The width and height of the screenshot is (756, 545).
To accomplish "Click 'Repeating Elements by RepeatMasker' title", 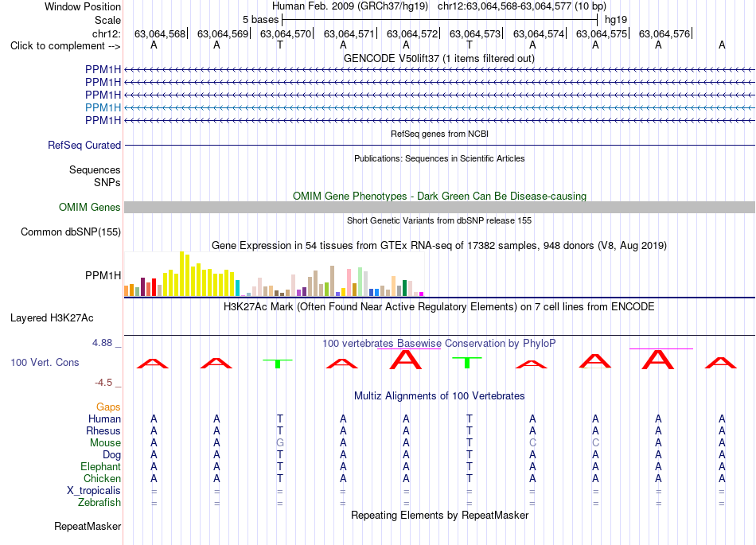I will [439, 515].
